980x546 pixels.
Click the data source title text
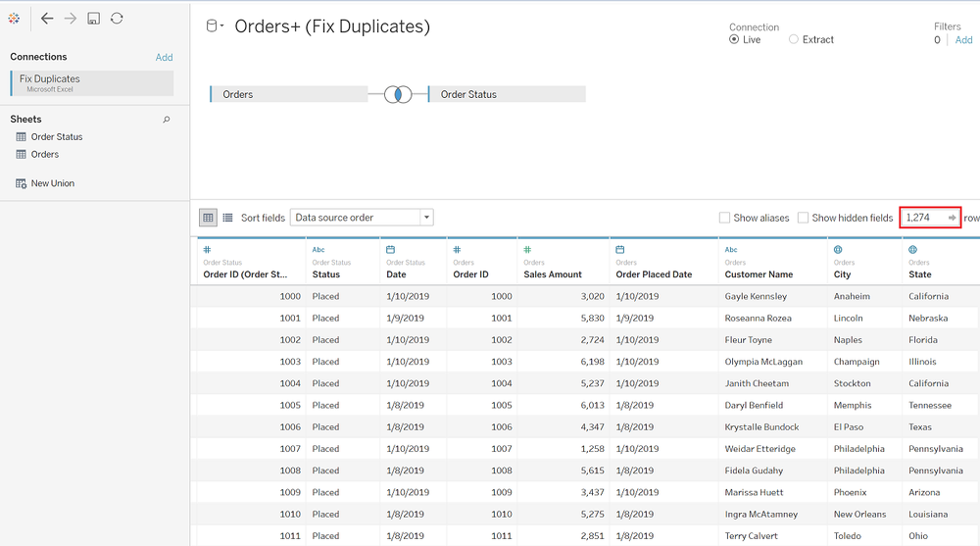[332, 26]
